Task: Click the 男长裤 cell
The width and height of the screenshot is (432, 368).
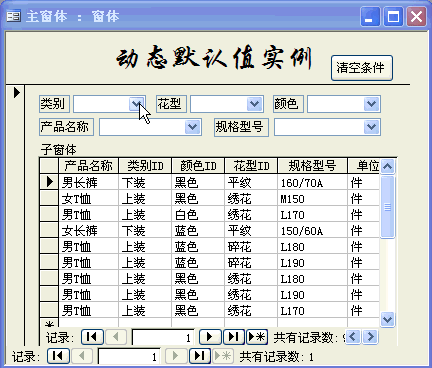Action: [88, 182]
